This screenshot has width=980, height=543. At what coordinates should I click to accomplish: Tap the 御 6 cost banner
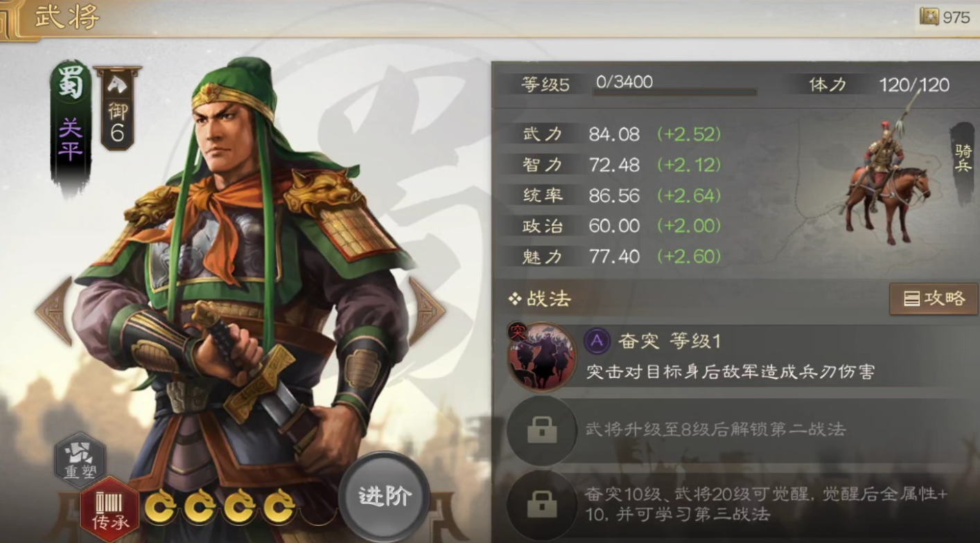click(117, 108)
